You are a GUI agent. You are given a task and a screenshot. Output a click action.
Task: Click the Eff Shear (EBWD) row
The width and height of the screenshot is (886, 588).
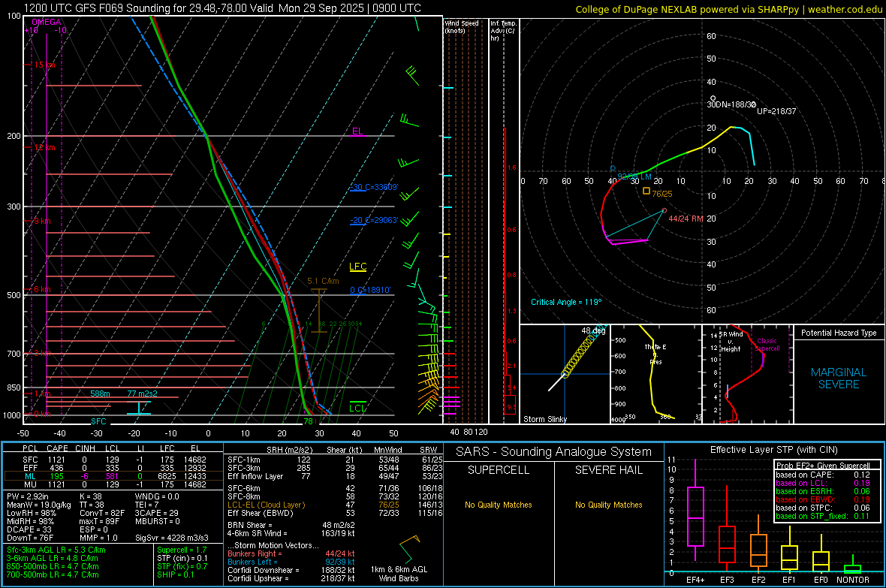pos(336,514)
